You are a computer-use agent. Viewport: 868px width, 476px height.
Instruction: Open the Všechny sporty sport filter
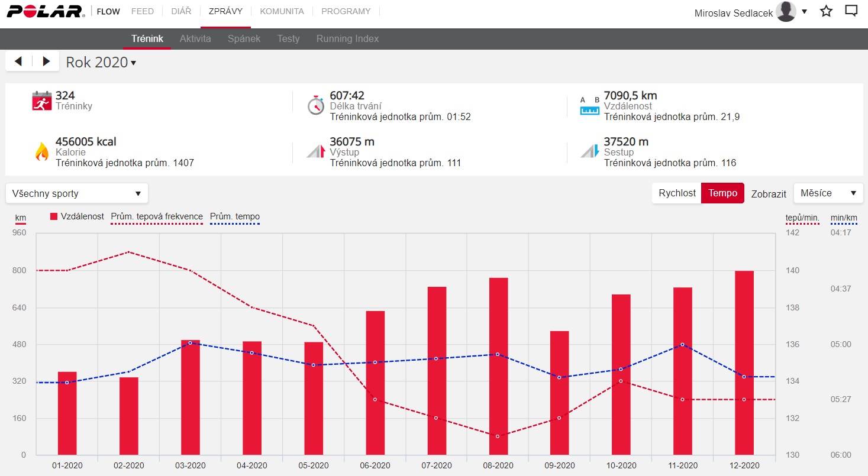click(77, 193)
